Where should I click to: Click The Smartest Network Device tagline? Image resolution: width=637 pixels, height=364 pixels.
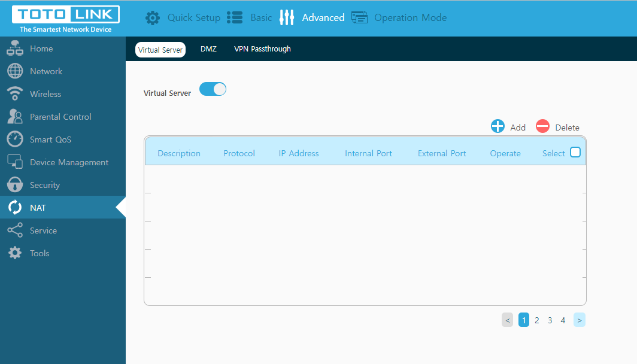65,30
